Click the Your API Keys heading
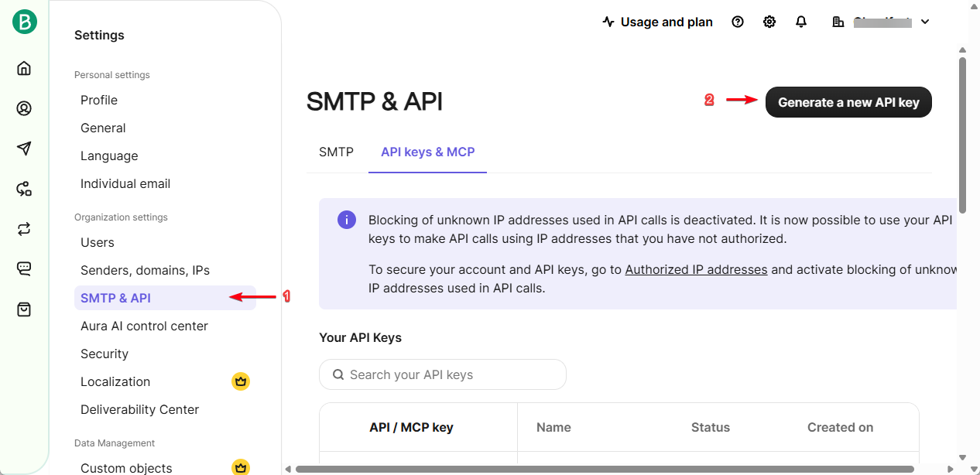980x475 pixels. [360, 337]
